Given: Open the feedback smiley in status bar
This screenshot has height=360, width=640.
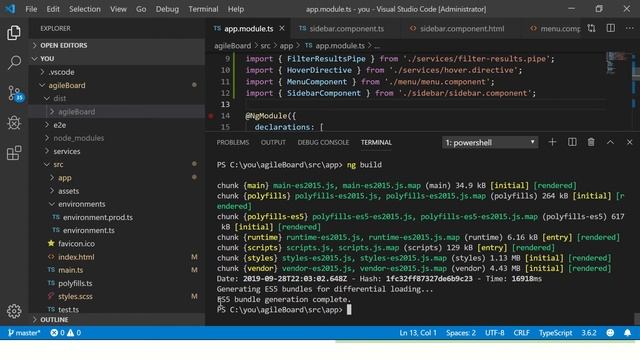Looking at the screenshot, I should 610,333.
